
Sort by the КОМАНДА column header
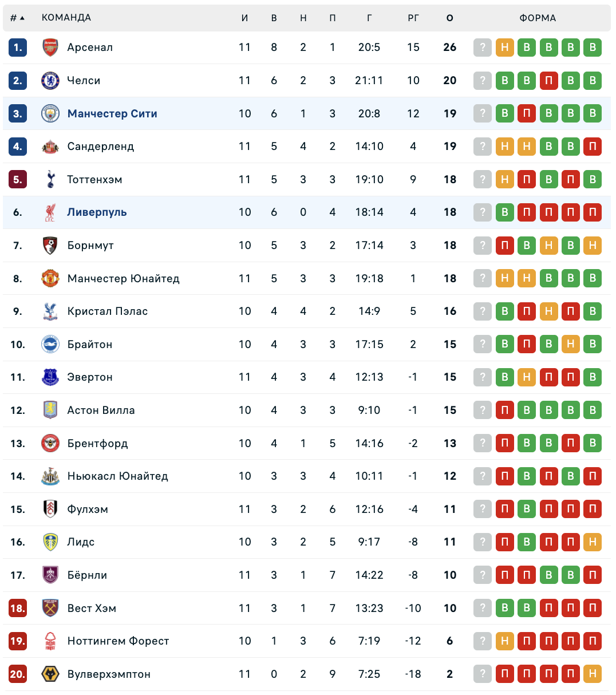[66, 18]
